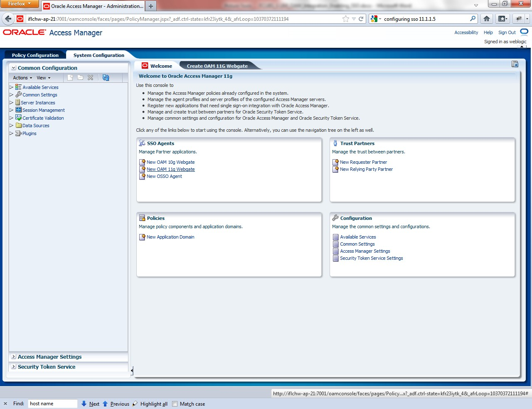The height and width of the screenshot is (409, 532).
Task: Click the refresh tree icon in toolbar
Action: tap(106, 78)
